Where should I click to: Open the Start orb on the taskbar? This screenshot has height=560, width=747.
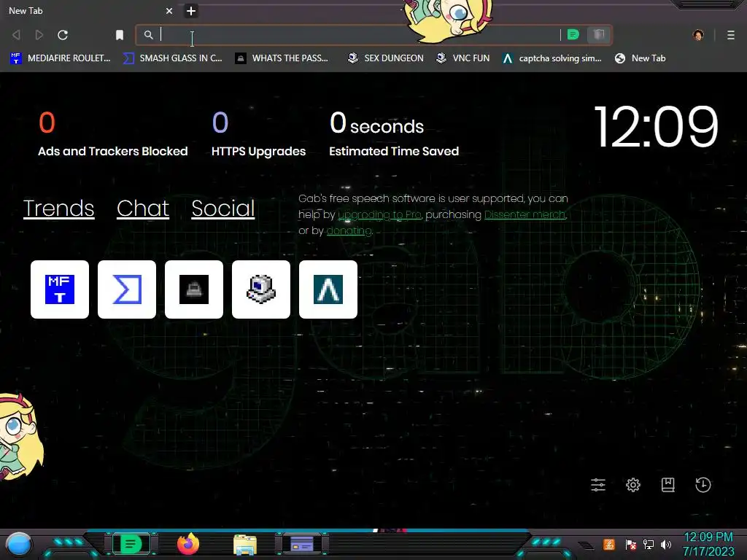(x=19, y=544)
